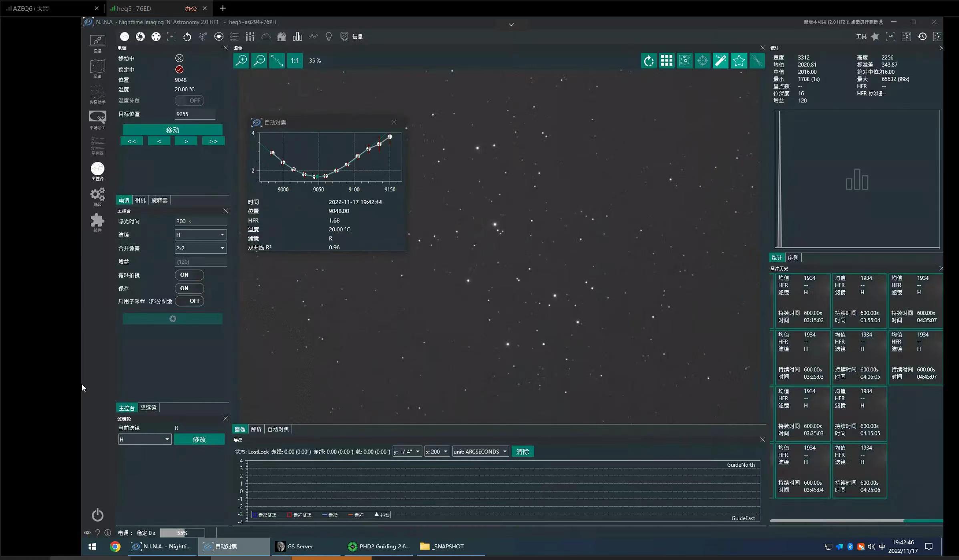959x560 pixels.
Task: Open the 选项 options gear icon
Action: click(97, 196)
